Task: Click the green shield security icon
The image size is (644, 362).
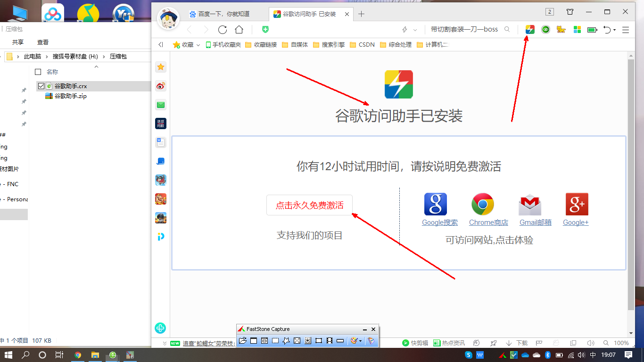Action: coord(265,29)
